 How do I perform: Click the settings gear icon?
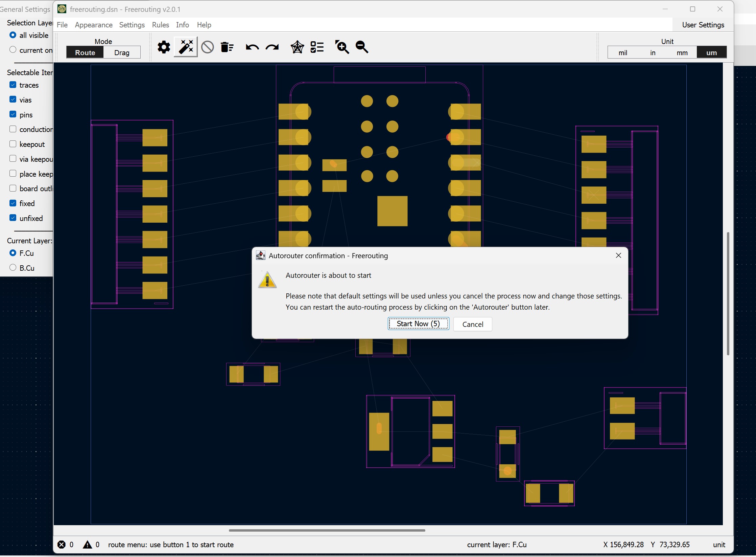164,47
